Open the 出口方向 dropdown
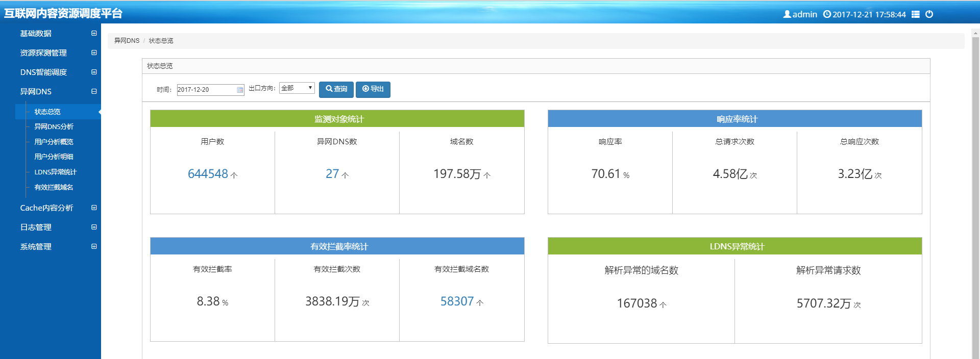980x359 pixels. pos(297,88)
